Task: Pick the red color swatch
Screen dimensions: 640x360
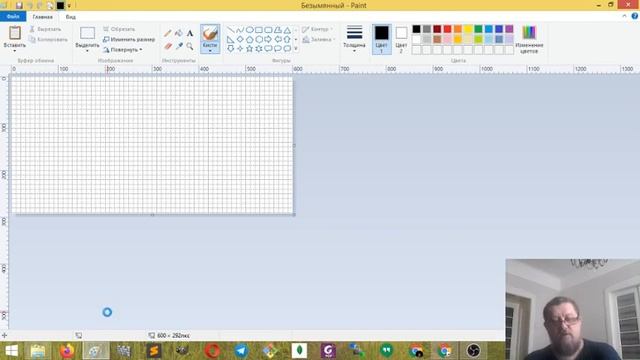Action: (447, 29)
